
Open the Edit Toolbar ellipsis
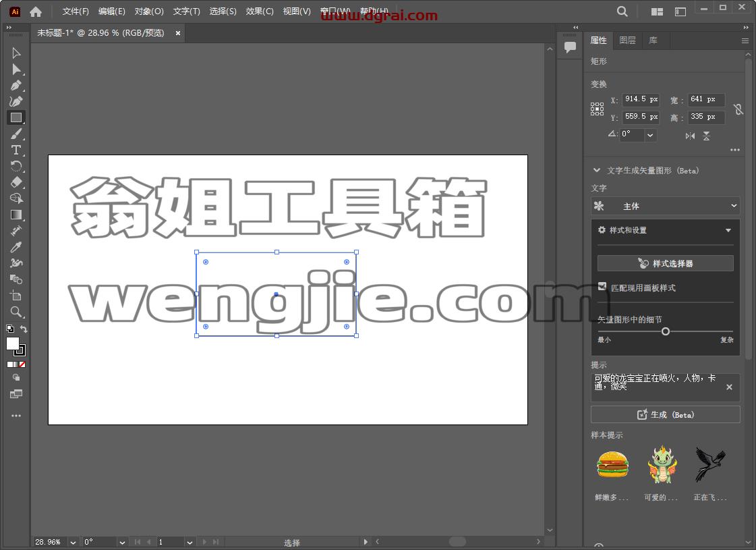[16, 416]
